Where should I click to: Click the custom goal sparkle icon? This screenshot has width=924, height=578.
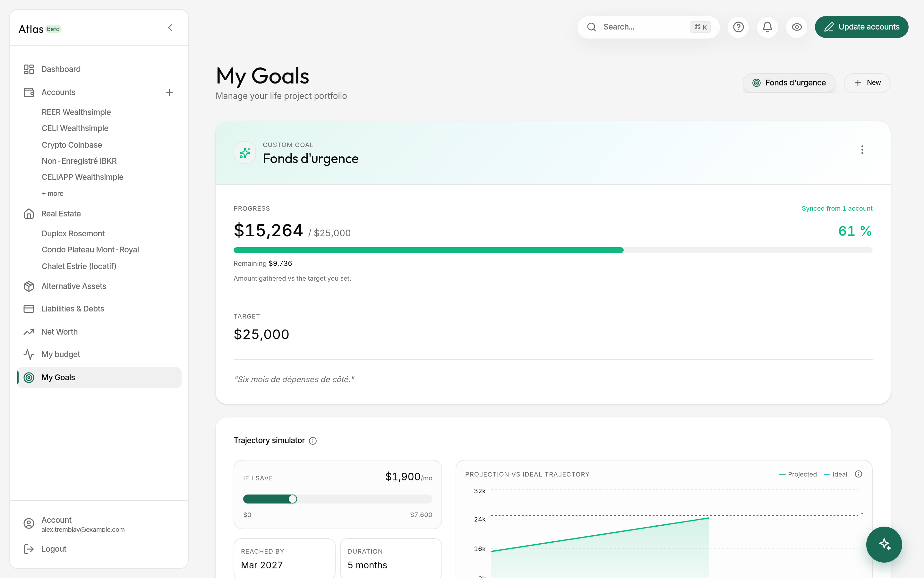click(x=245, y=153)
